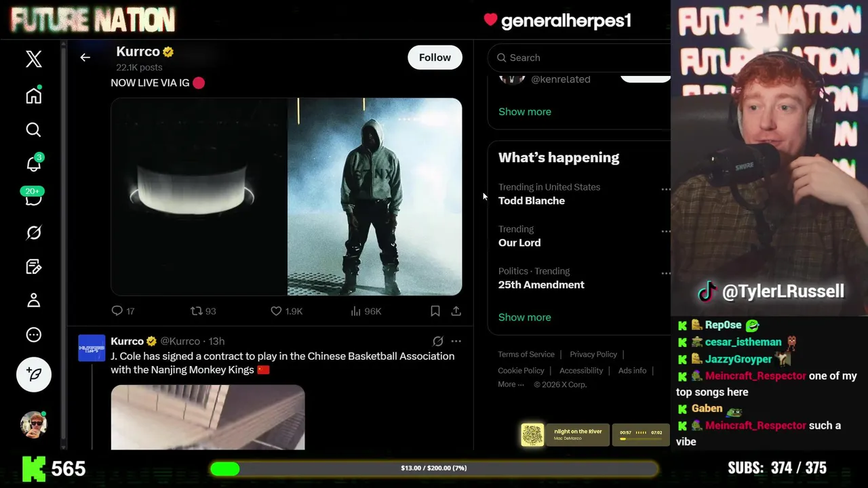The width and height of the screenshot is (868, 488).
Task: Open more options for Our Lord trend
Action: [x=665, y=231]
